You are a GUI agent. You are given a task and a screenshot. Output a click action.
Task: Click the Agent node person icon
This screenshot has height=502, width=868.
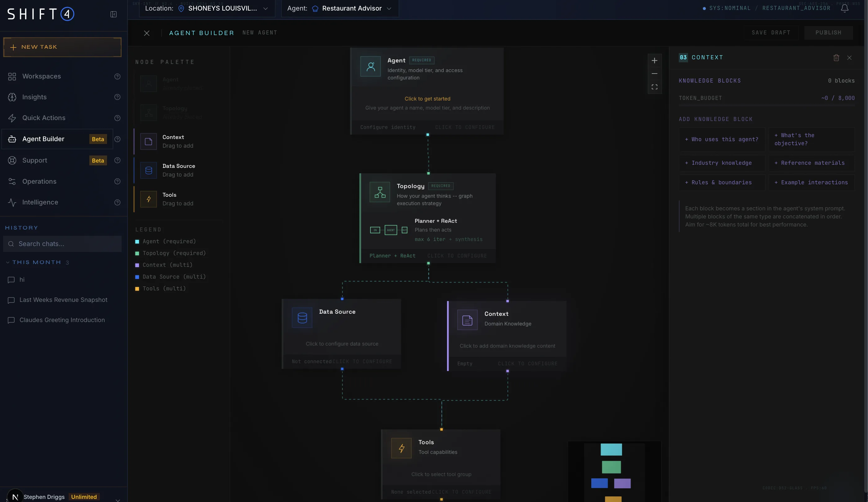tap(371, 66)
